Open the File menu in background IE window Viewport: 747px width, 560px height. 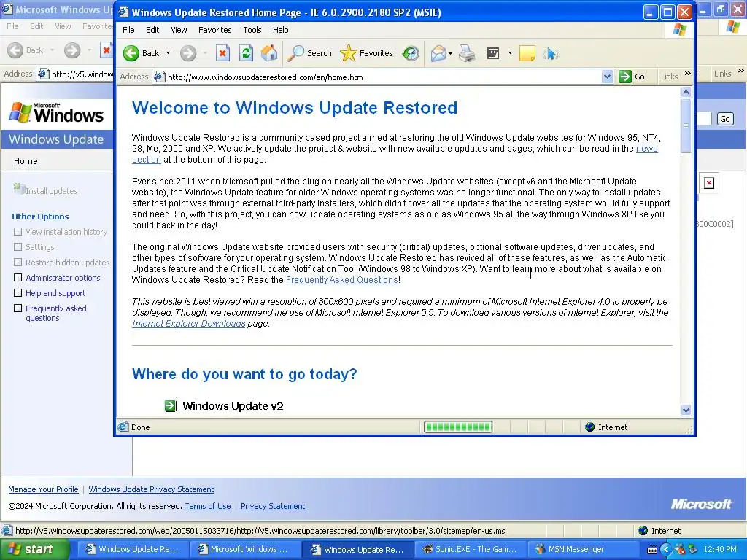(x=12, y=26)
